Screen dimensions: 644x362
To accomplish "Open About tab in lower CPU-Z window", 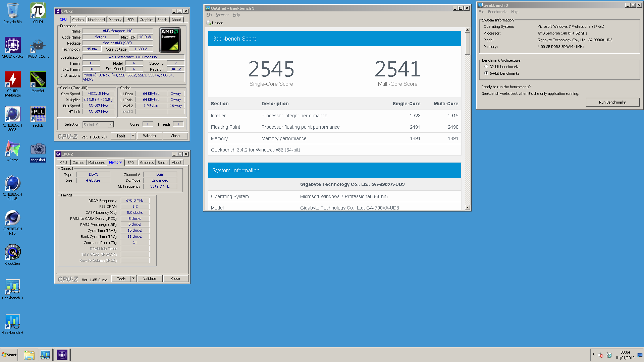I will click(x=177, y=163).
